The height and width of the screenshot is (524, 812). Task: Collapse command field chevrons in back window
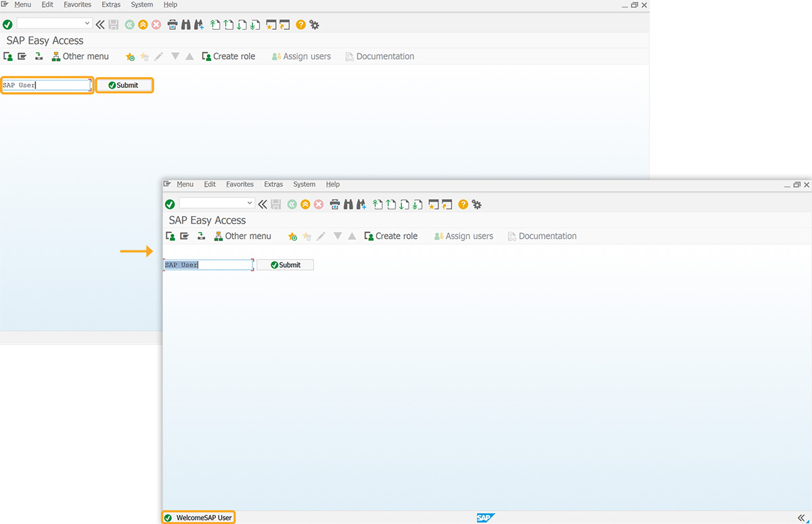coord(100,24)
